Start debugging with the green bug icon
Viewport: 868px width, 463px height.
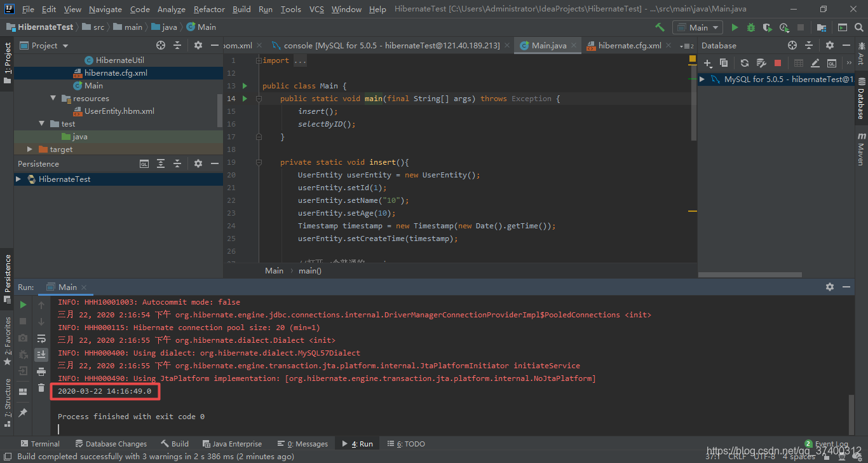click(x=751, y=27)
